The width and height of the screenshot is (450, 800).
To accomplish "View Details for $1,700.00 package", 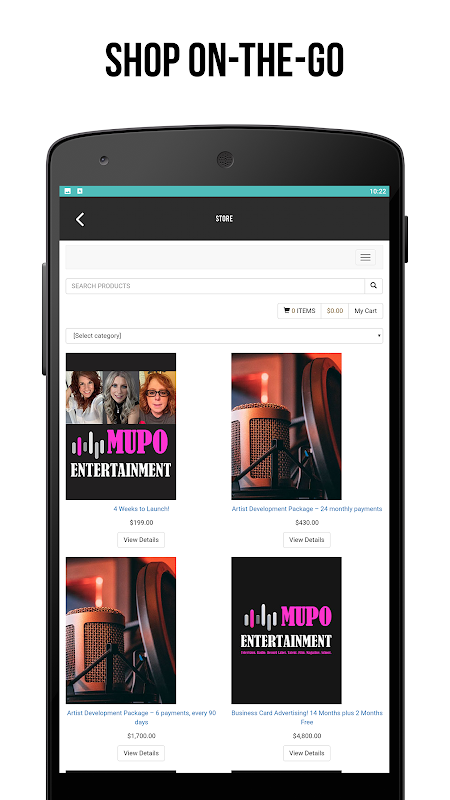I will coord(141,753).
